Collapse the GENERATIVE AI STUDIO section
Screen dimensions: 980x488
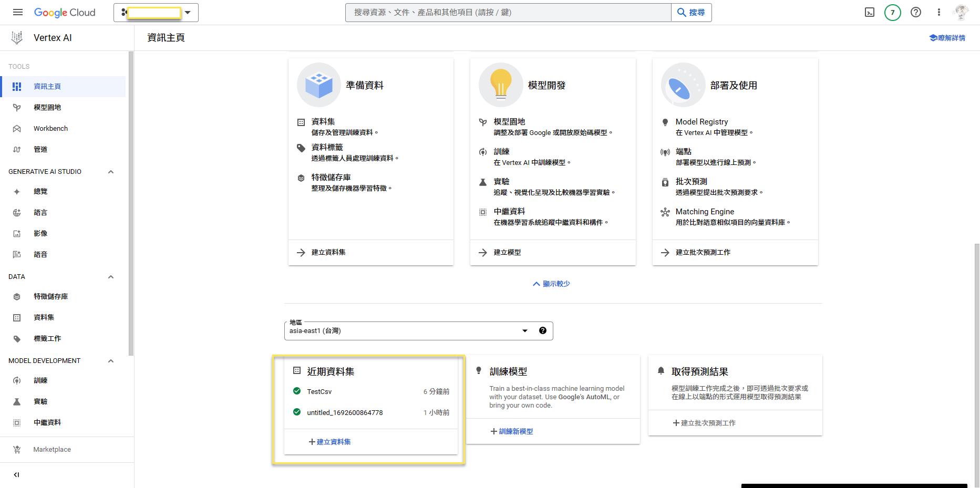[111, 172]
